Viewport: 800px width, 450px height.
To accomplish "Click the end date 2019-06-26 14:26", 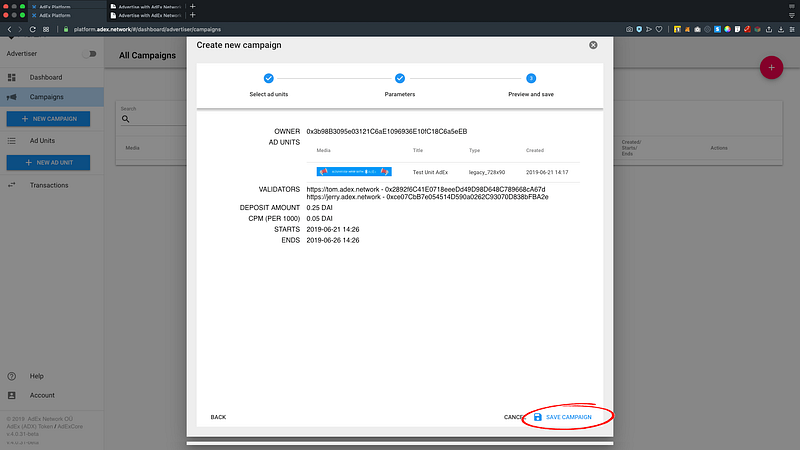I will point(333,240).
